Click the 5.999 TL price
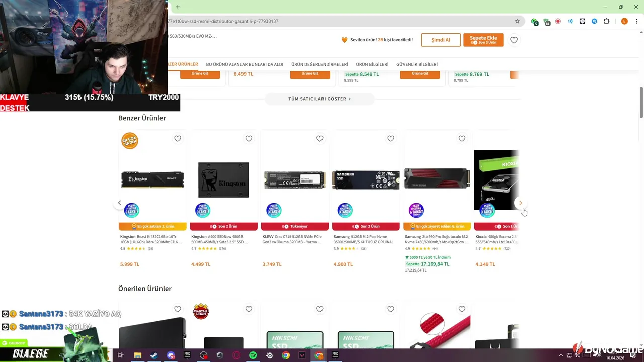644x362 pixels. point(130,264)
